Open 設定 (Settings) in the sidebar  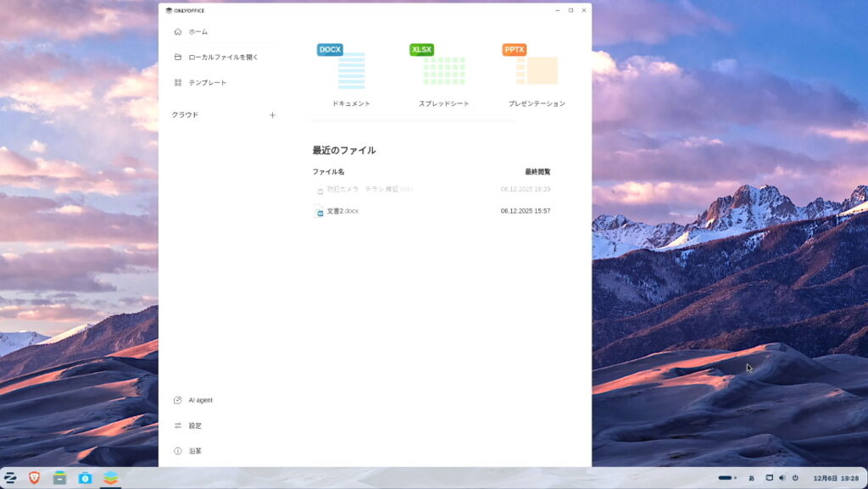pyautogui.click(x=195, y=425)
